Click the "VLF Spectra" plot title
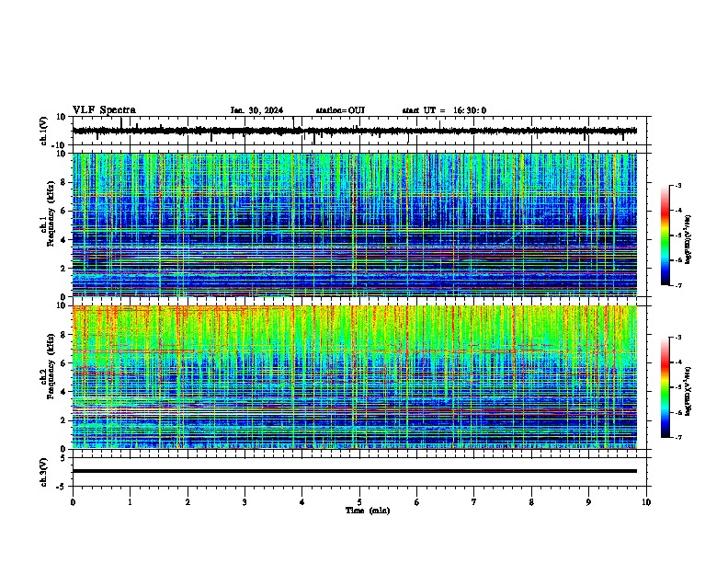The image size is (728, 563). [104, 110]
